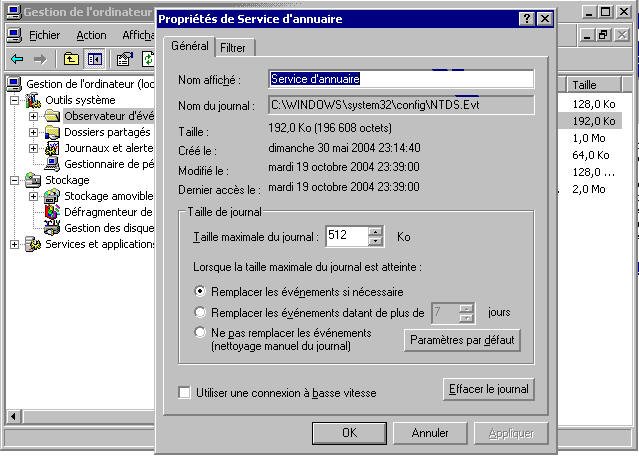Expand the Stockage amovible tree node
Viewport: 639px width, 456px height.
coord(33,196)
